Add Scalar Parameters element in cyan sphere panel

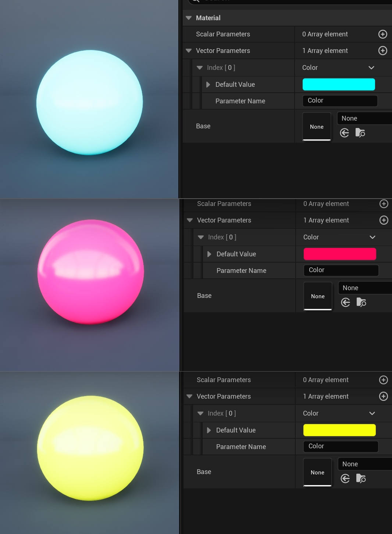[x=382, y=34]
